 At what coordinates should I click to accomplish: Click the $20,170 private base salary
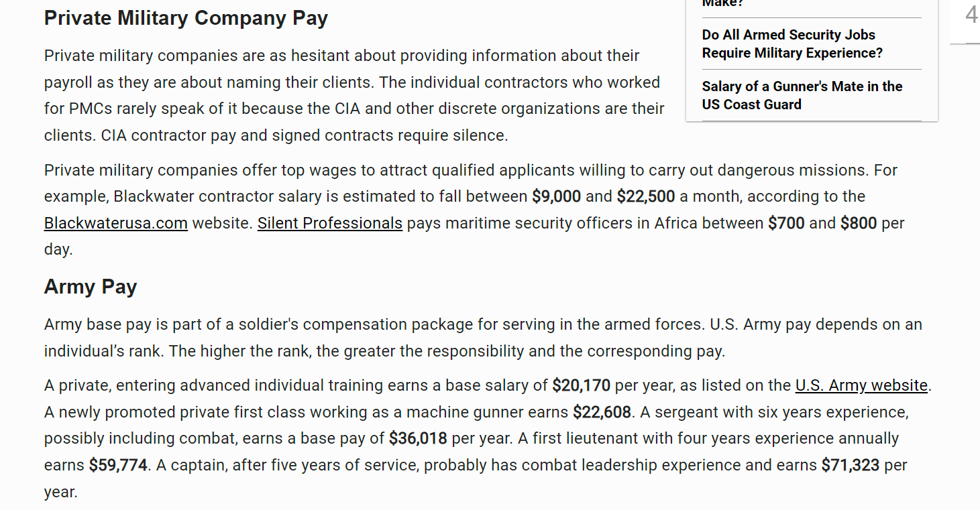tap(581, 385)
